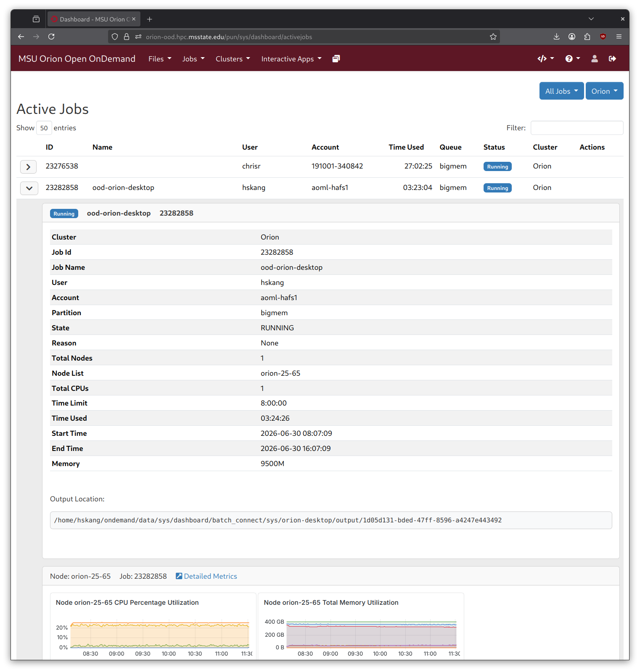Click the logged-in user icon
This screenshot has width=640, height=672.
595,59
